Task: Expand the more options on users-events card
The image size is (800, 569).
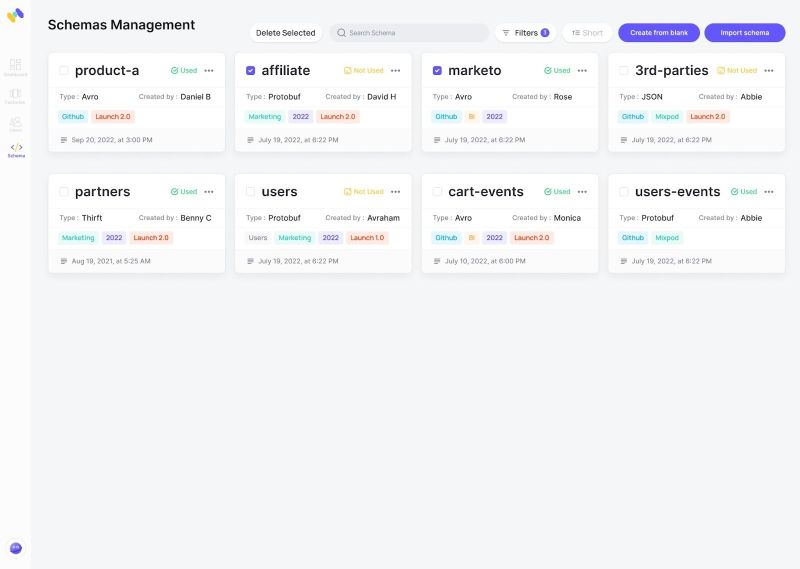Action: coord(769,191)
